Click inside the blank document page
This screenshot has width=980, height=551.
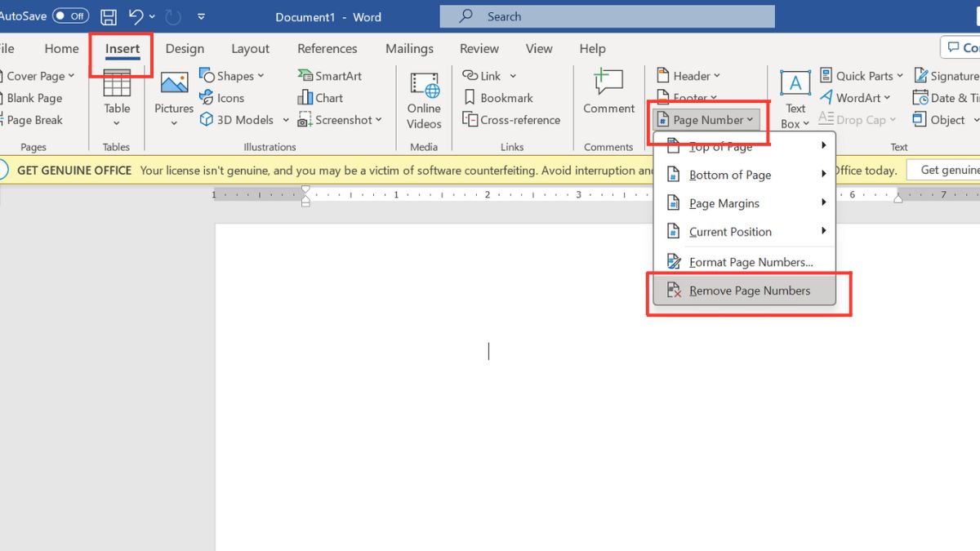point(597,387)
